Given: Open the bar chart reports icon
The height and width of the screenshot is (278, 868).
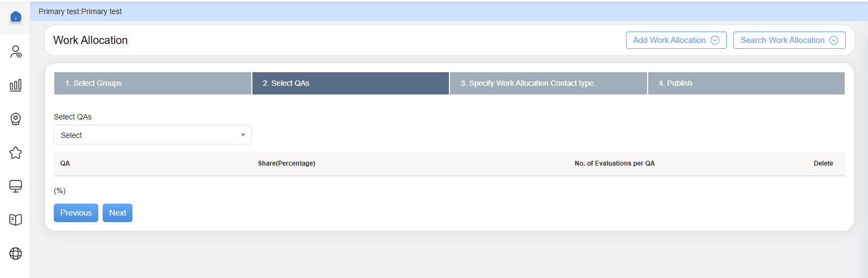Looking at the screenshot, I should (16, 85).
